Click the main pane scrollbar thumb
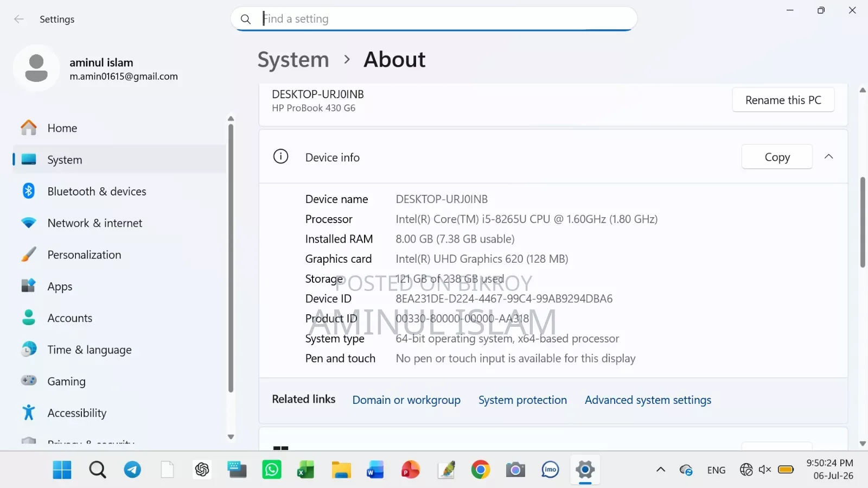Viewport: 868px width, 488px height. 863,223
